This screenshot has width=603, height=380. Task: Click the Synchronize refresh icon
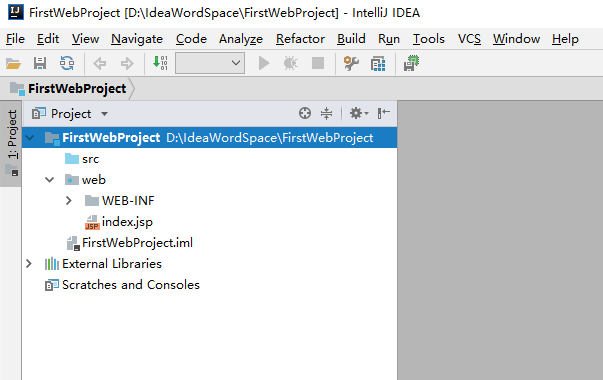(67, 63)
